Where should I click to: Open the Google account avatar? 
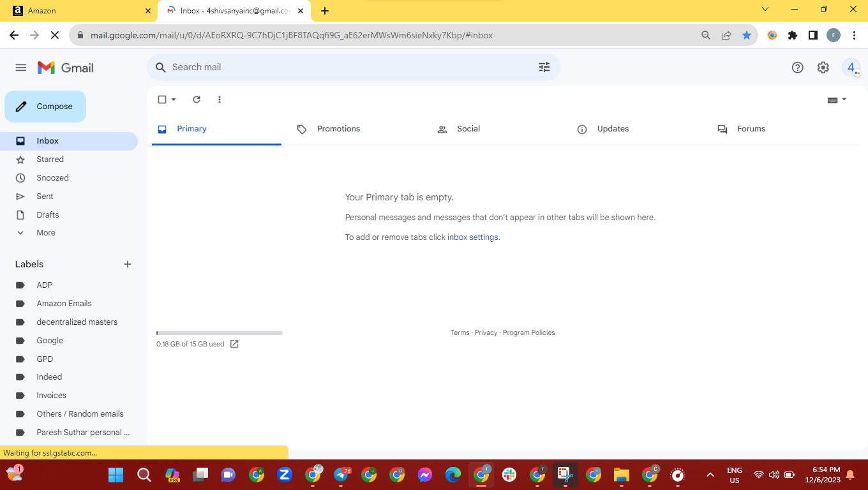pyautogui.click(x=851, y=68)
